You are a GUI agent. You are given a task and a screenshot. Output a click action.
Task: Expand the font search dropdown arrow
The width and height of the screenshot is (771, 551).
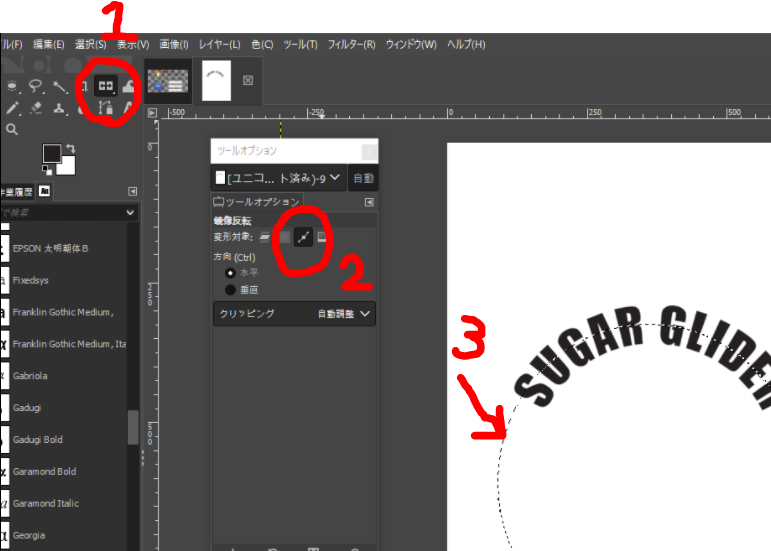(x=130, y=213)
